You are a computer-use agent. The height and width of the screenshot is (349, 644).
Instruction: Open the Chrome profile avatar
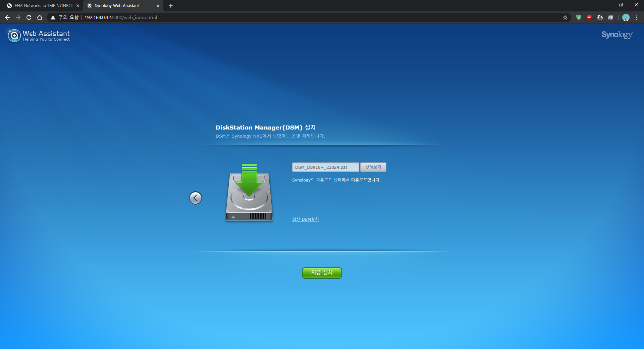tap(626, 17)
